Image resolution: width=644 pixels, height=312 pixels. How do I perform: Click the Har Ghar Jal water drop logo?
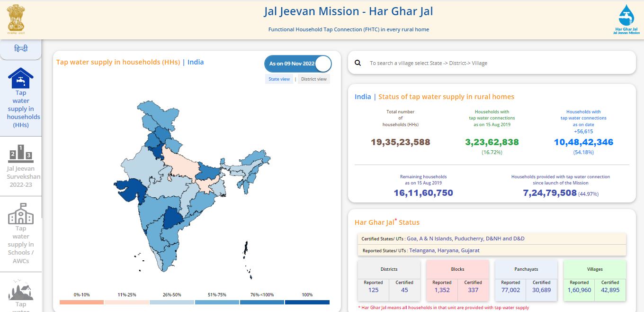click(626, 19)
